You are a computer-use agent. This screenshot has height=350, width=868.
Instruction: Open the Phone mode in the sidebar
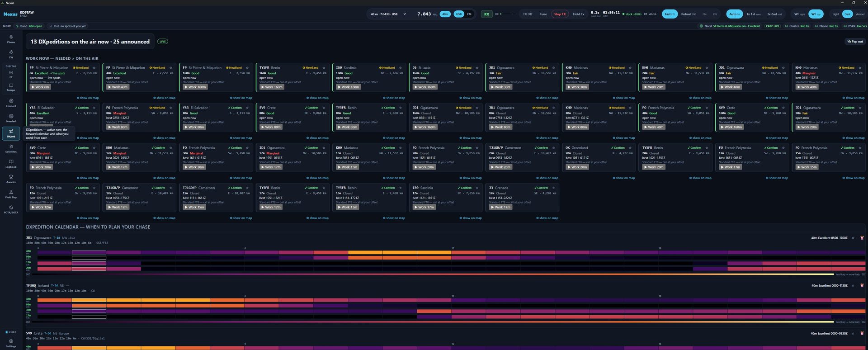pyautogui.click(x=11, y=39)
